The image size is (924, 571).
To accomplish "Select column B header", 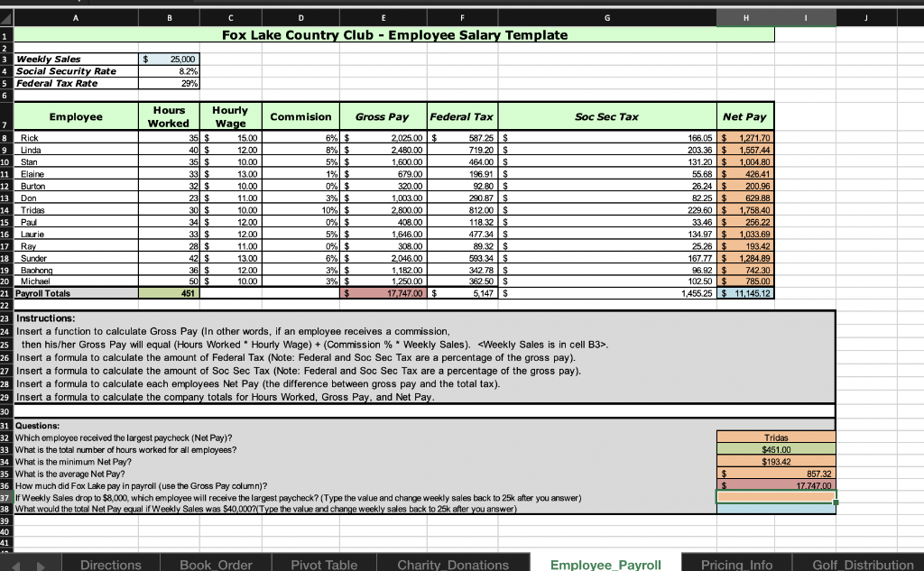I will coord(169,18).
